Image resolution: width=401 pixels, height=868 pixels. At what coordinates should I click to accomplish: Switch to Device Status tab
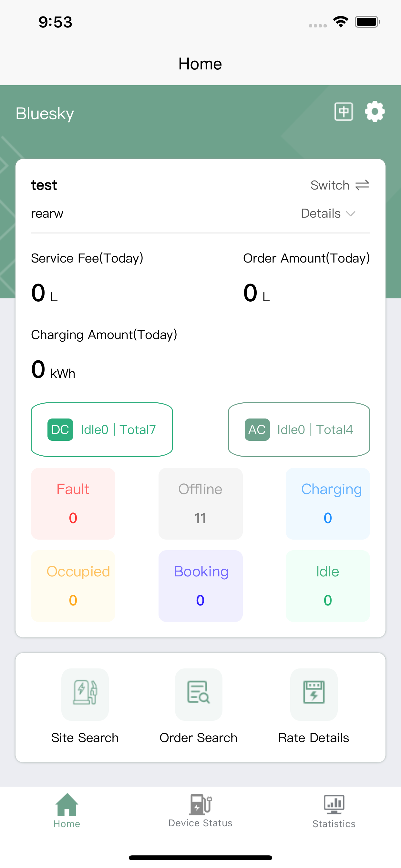pyautogui.click(x=200, y=811)
